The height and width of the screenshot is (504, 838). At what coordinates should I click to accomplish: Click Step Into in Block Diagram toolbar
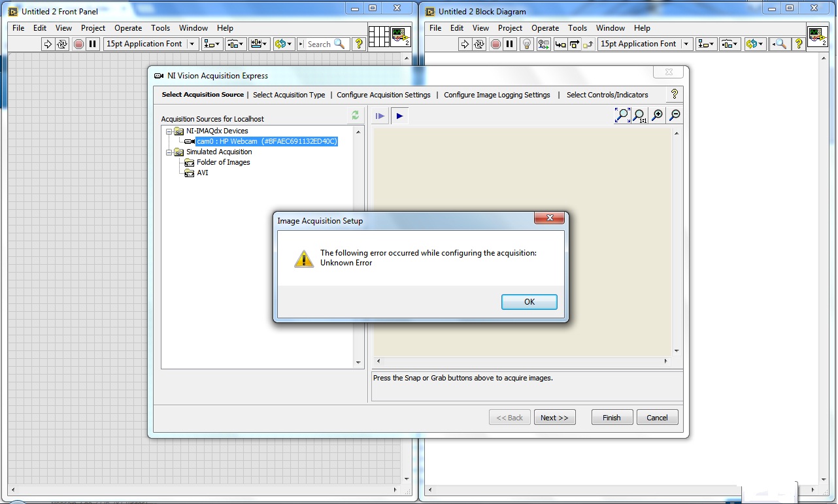[x=560, y=44]
